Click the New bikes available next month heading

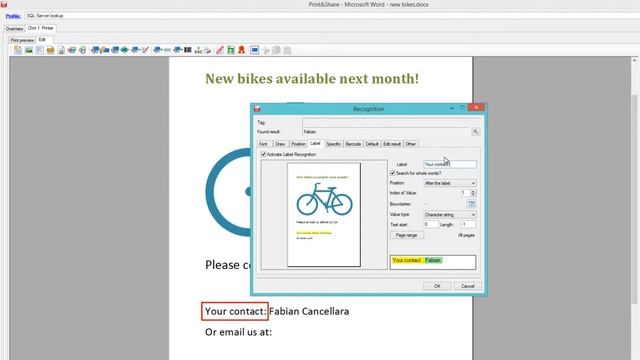tap(312, 78)
